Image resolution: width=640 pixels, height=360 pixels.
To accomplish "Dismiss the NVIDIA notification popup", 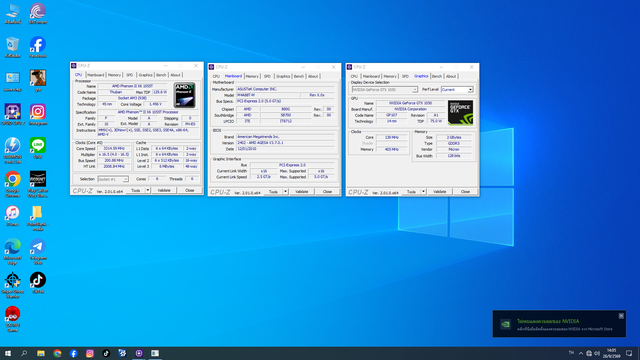I will (621, 316).
